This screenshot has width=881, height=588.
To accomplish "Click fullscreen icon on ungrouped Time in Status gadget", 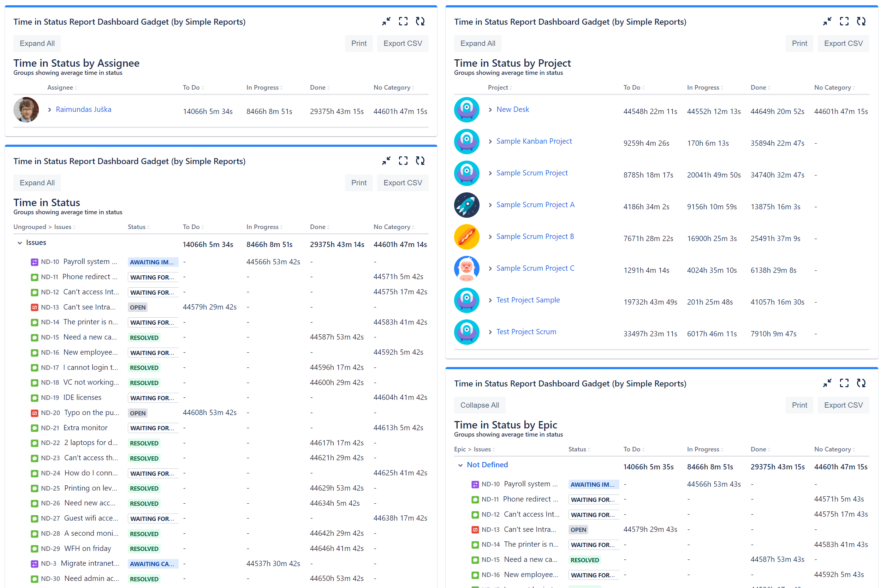I will [x=403, y=161].
